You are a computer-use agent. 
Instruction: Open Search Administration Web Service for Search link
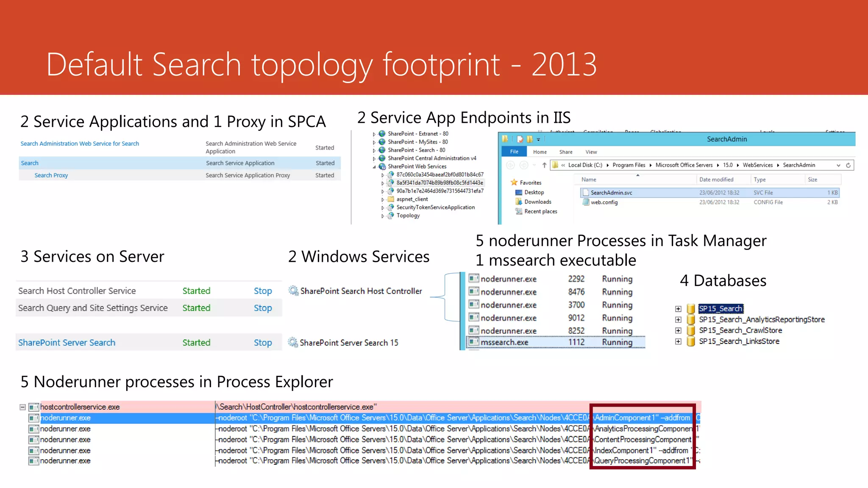pos(80,144)
